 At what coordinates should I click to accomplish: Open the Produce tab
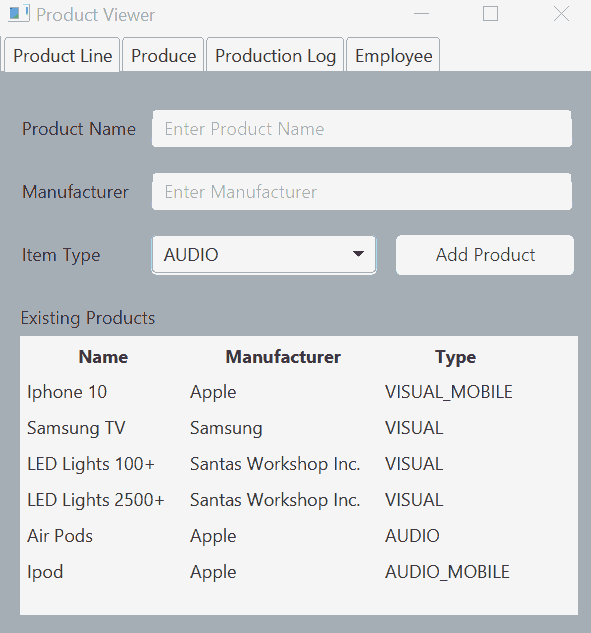point(163,55)
